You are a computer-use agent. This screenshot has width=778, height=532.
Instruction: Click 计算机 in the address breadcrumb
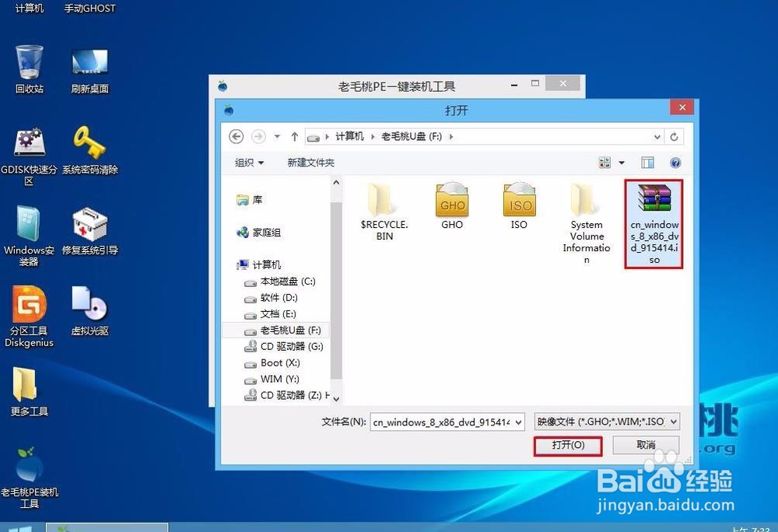(x=350, y=136)
